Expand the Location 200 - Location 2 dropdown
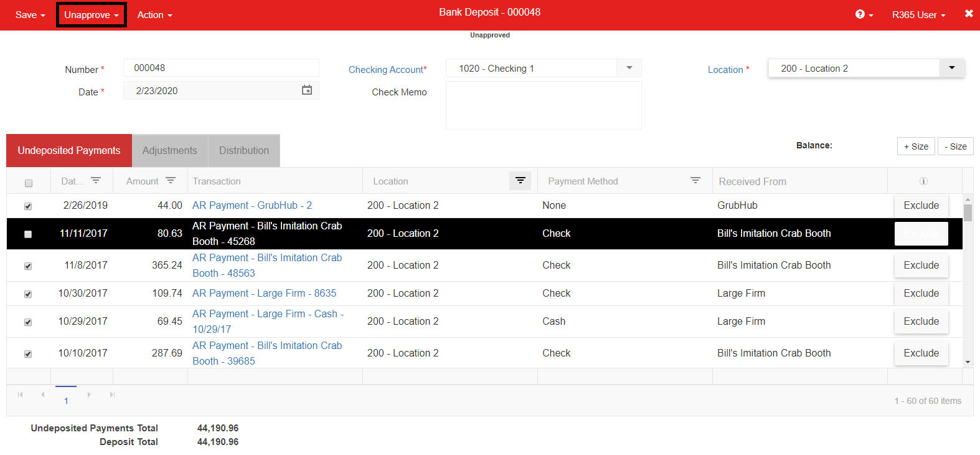 click(x=951, y=68)
